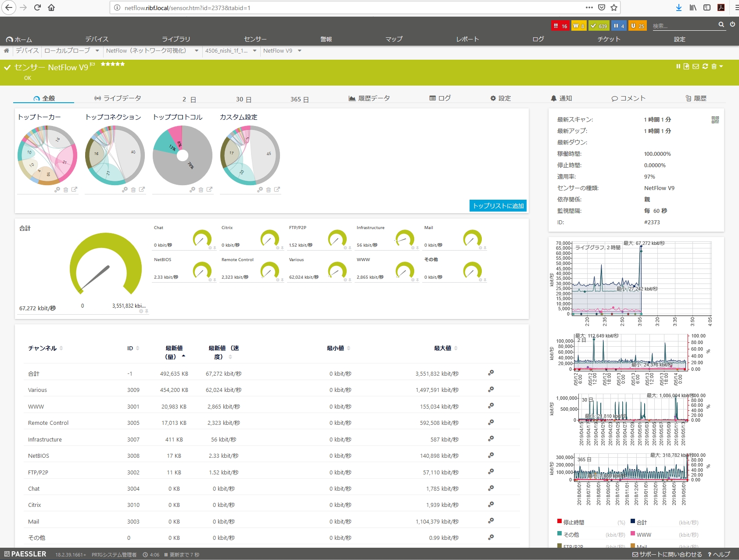Open settings gear for カスタム設定 chart
Image resolution: width=739 pixels, height=560 pixels.
point(260,190)
